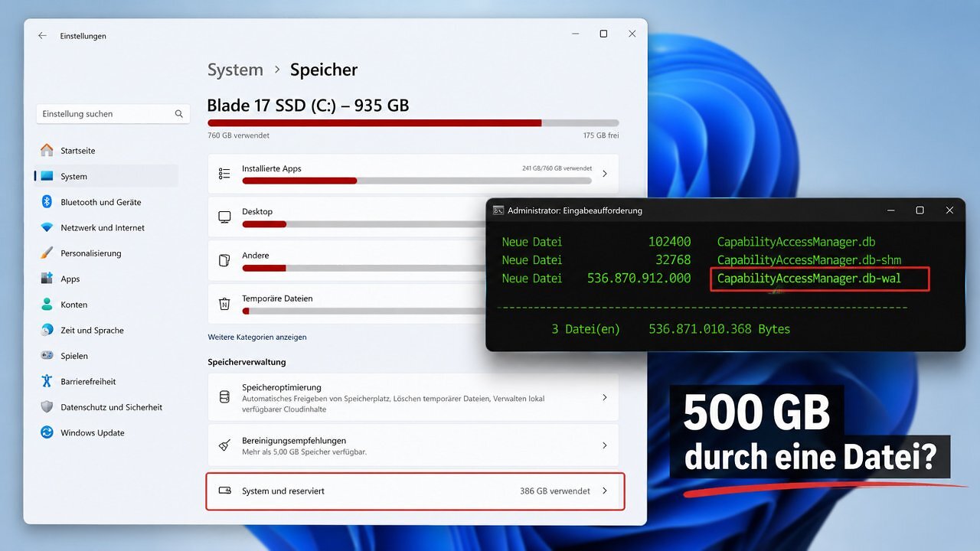The height and width of the screenshot is (551, 980).
Task: Click '760 GB verwendet' label
Action: tap(238, 135)
